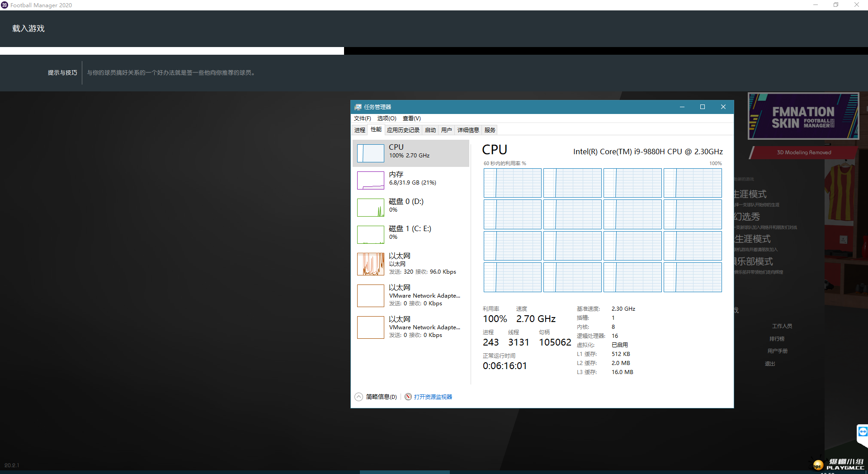Click the Task Manager title bar icon
Viewport: 868px width, 474px height.
[358, 107]
